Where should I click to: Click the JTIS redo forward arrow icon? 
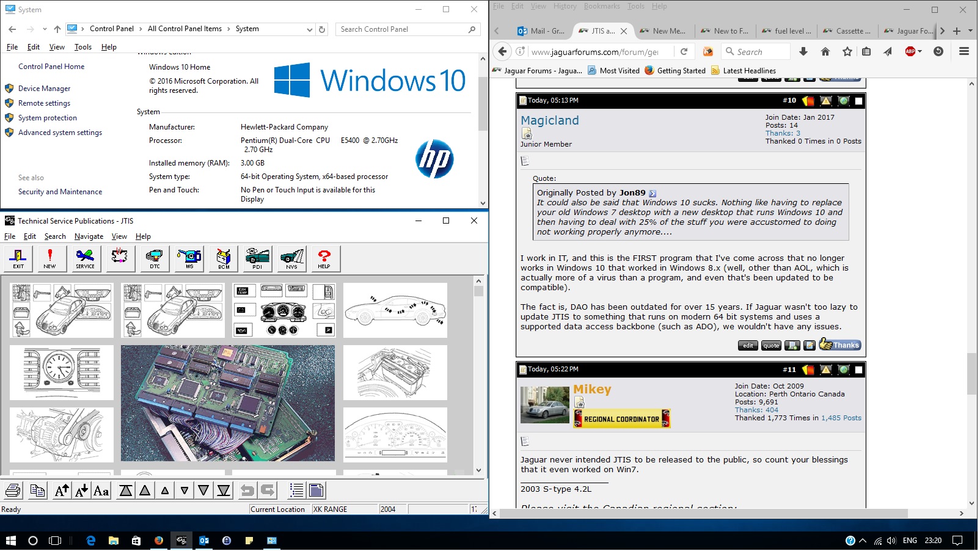[x=268, y=491]
